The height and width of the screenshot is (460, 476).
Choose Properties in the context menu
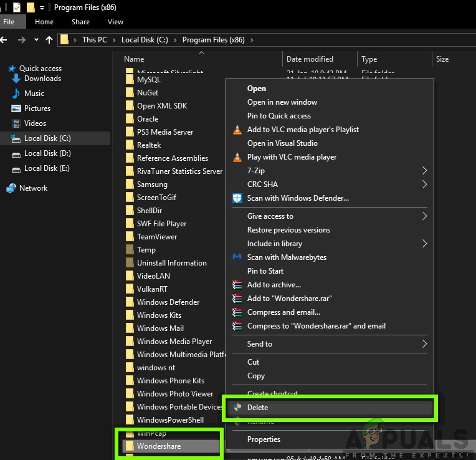(x=330, y=439)
